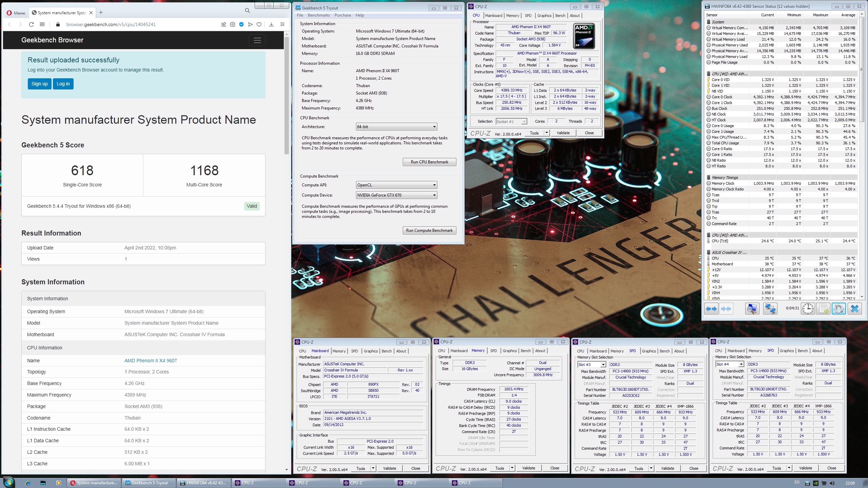Open HWiNFO sensor settings gear
This screenshot has width=868, height=488.
pyautogui.click(x=839, y=309)
